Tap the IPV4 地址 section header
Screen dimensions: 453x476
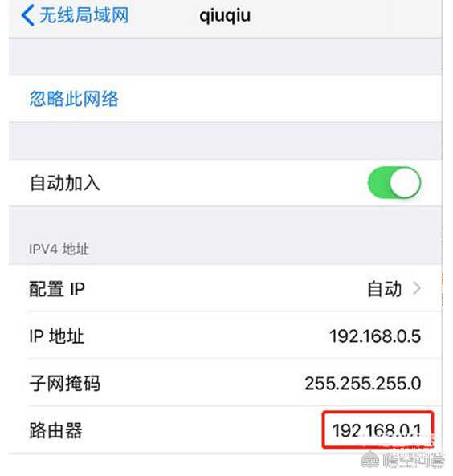59,249
